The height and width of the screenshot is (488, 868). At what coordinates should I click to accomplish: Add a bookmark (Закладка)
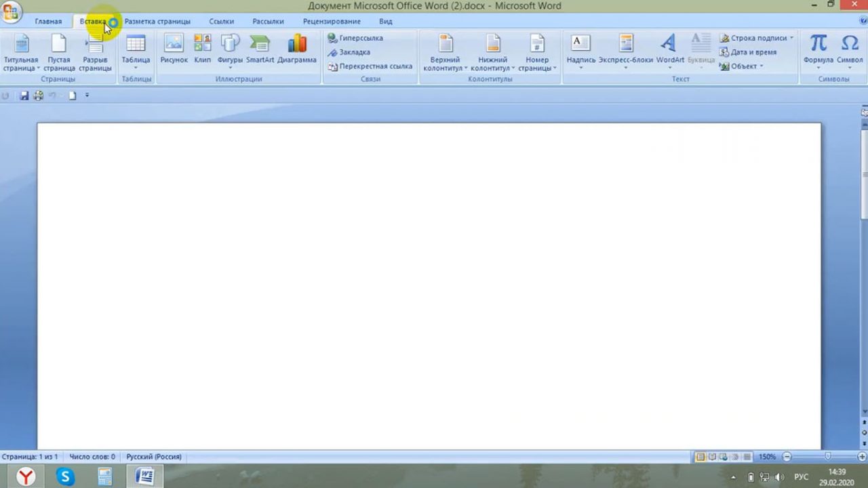tap(349, 52)
